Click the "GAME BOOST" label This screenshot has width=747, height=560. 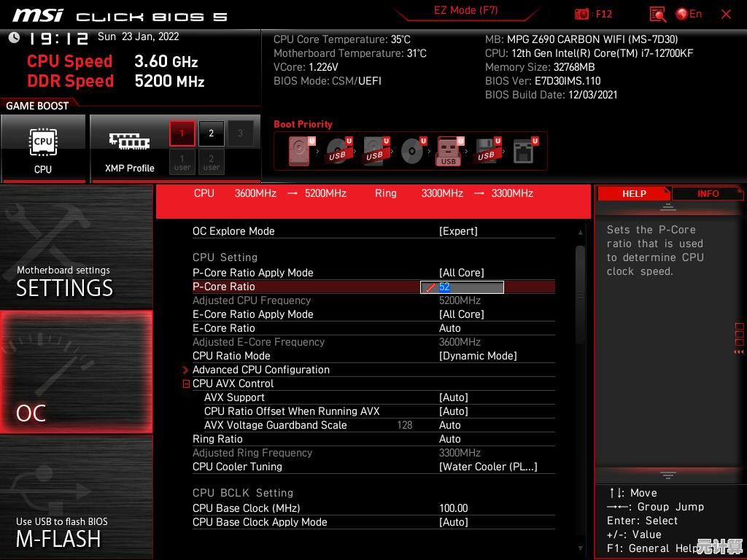(x=37, y=106)
